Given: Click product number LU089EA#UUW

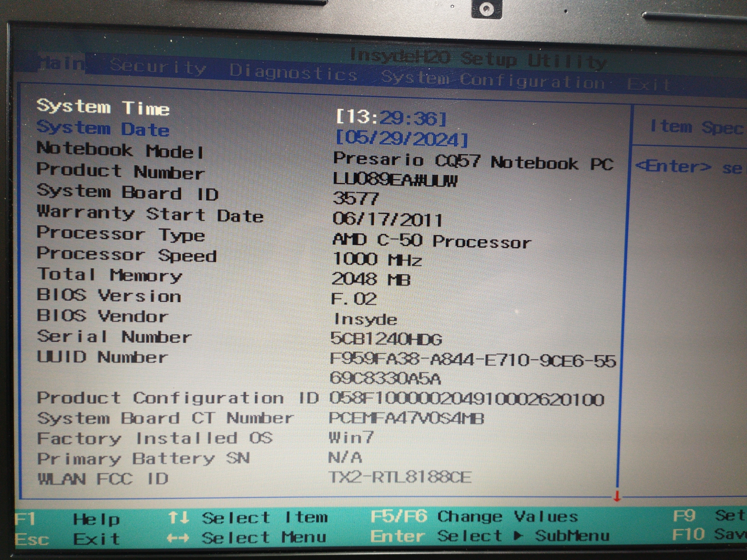Looking at the screenshot, I should click(x=395, y=179).
